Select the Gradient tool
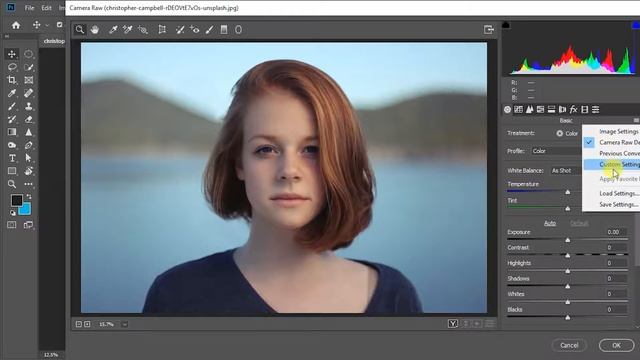This screenshot has height=360, width=640. (x=12, y=132)
